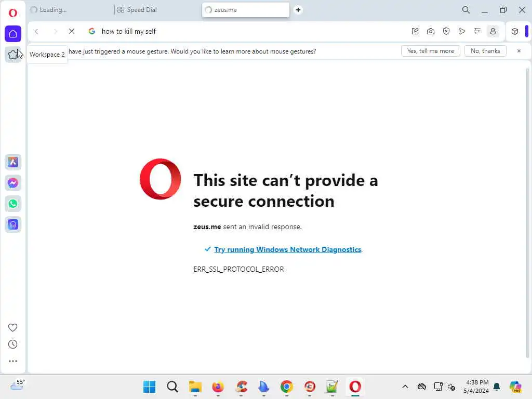The width and height of the screenshot is (532, 399).
Task: Switch to the Loading... tab
Action: point(70,10)
